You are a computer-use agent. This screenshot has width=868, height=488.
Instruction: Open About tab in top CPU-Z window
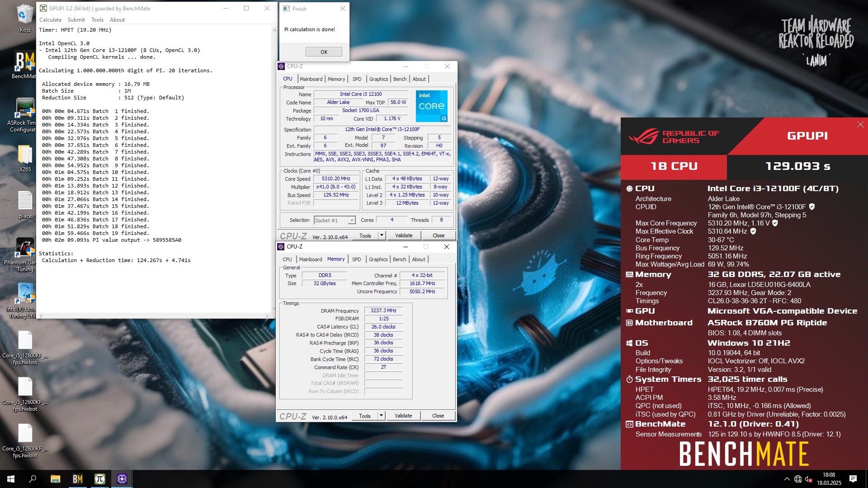pyautogui.click(x=419, y=79)
